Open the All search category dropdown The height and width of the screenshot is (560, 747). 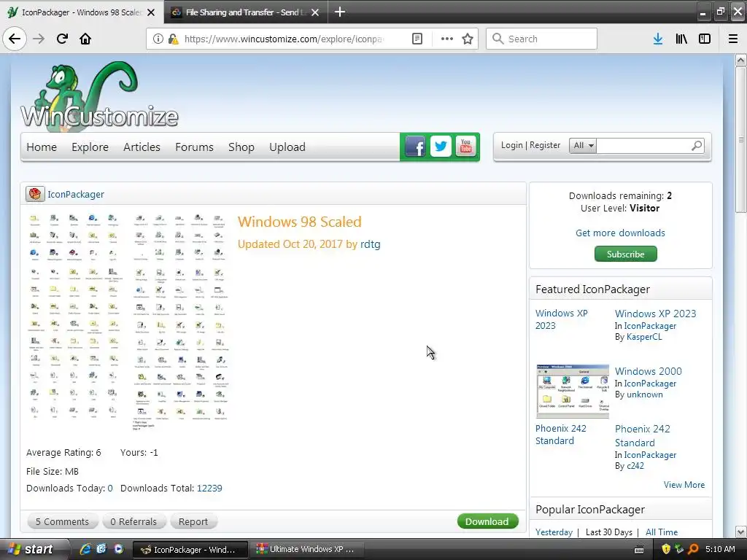pyautogui.click(x=583, y=146)
